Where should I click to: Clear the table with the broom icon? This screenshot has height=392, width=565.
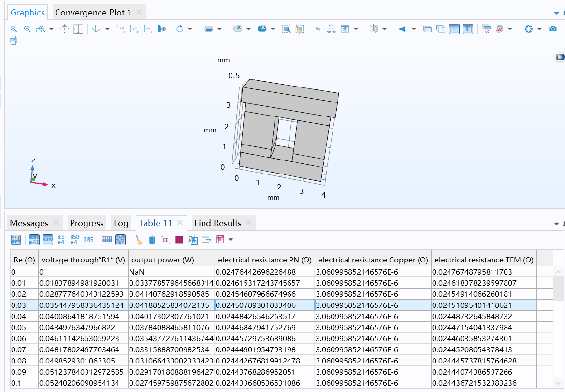click(x=139, y=239)
